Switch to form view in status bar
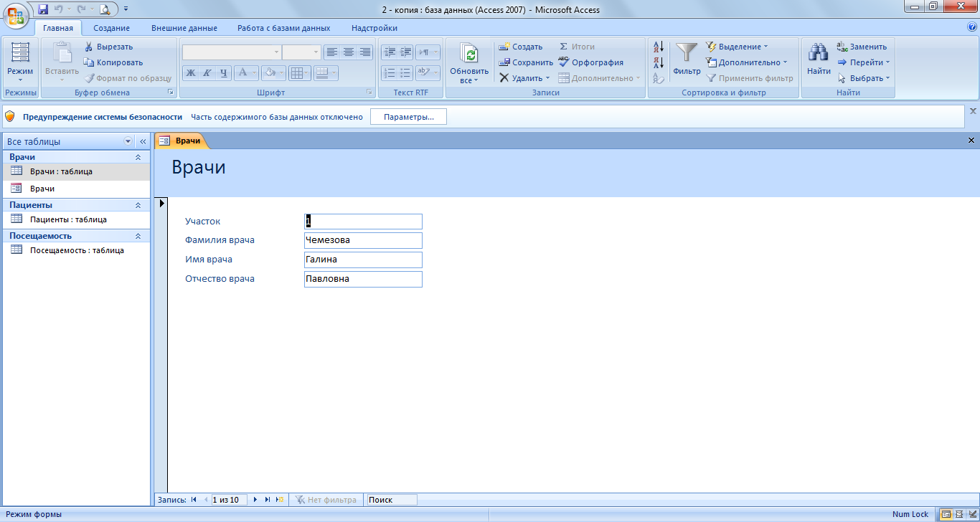 [x=946, y=514]
